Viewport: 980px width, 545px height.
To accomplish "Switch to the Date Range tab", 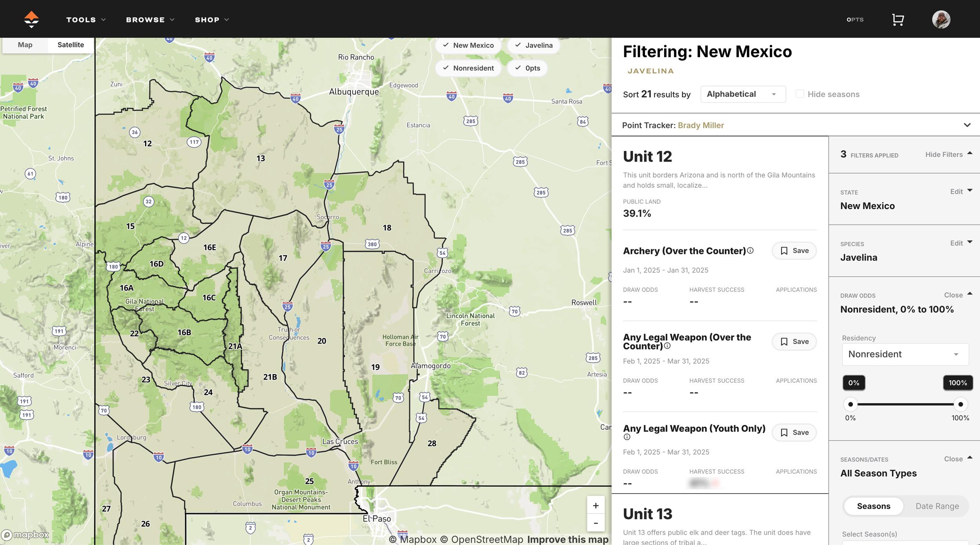I will (937, 506).
